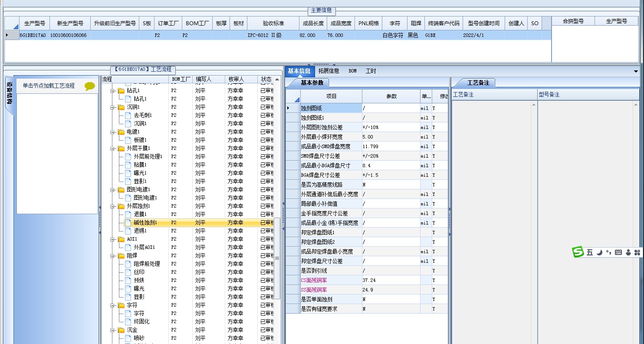644x344 pixels.
Task: Click the folder icon of 外层干膜1
Action: click(121, 148)
